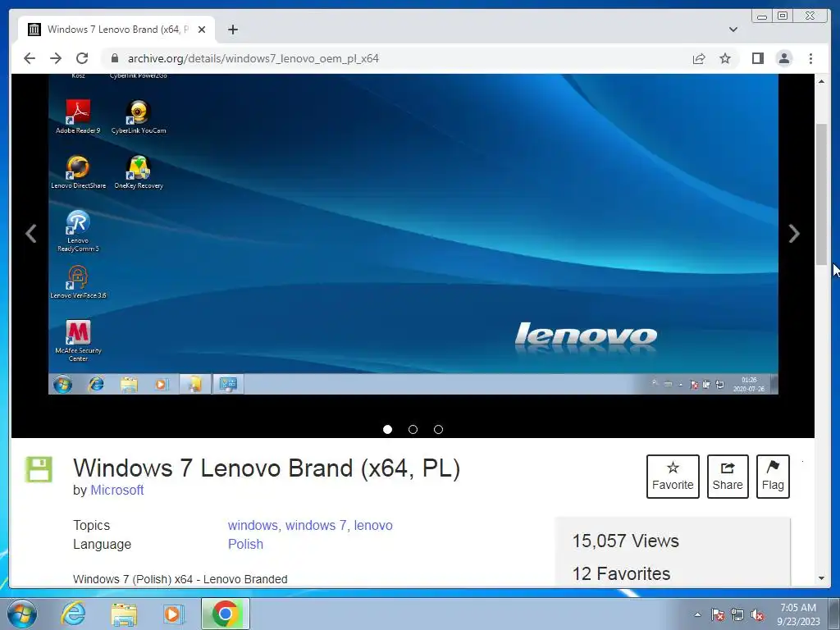Click the Lenovo desktop screenshot image
The width and height of the screenshot is (840, 630).
pyautogui.click(x=413, y=234)
